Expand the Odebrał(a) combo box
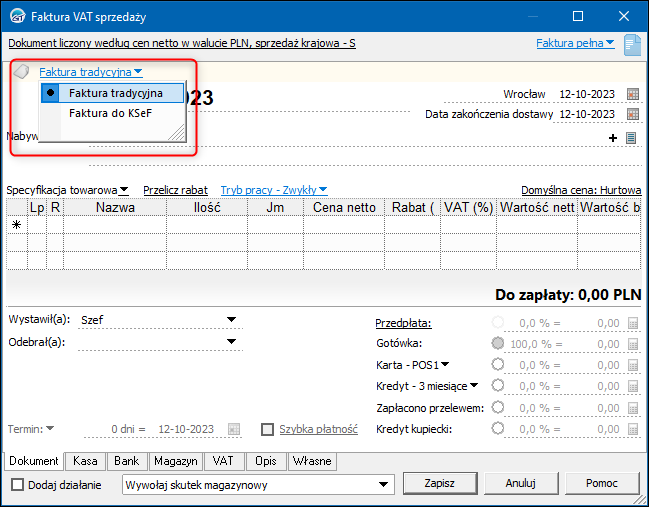The width and height of the screenshot is (649, 507). (x=231, y=341)
